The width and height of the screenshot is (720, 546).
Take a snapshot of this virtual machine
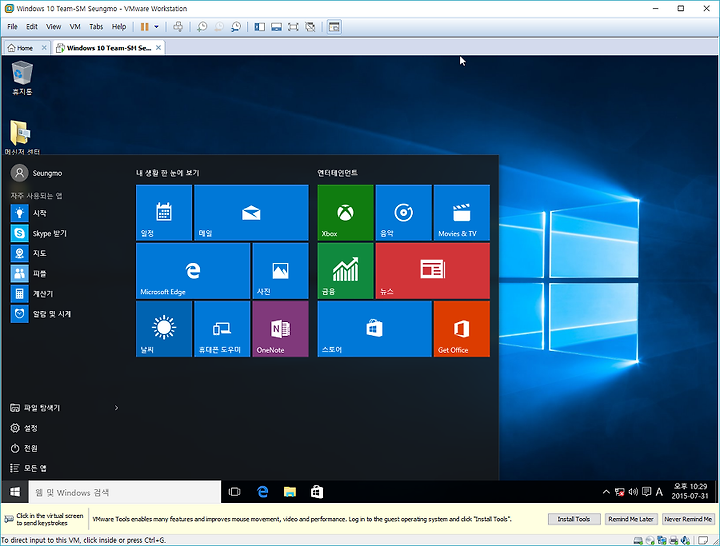coord(202,27)
